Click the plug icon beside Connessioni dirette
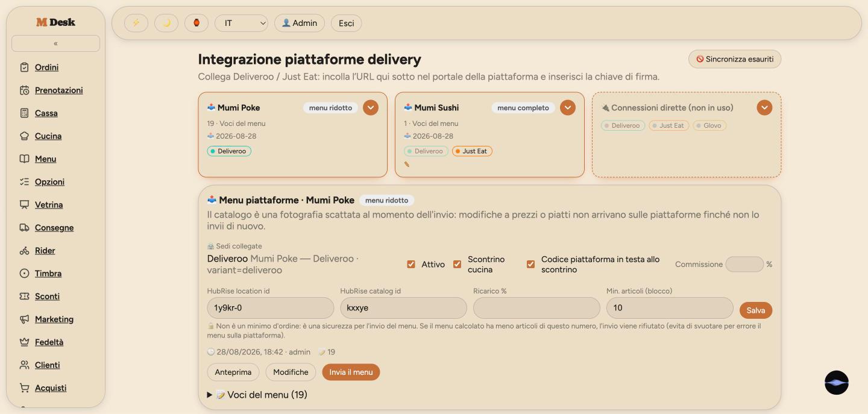 point(605,108)
